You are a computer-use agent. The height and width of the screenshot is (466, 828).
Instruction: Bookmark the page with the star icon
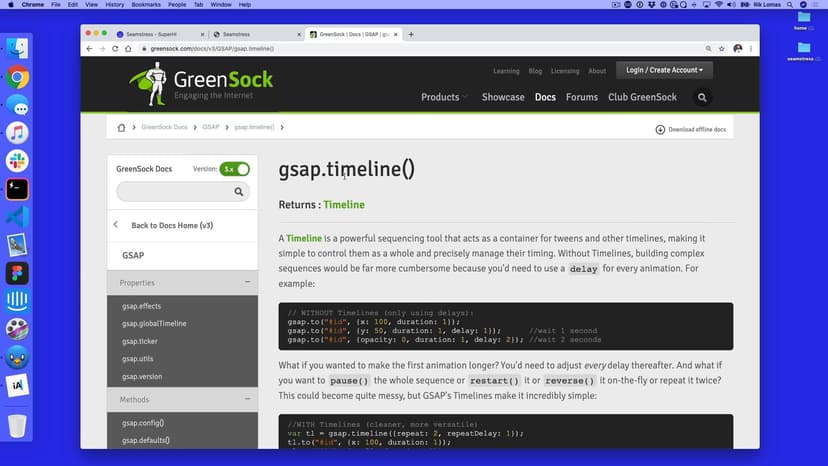(x=721, y=48)
